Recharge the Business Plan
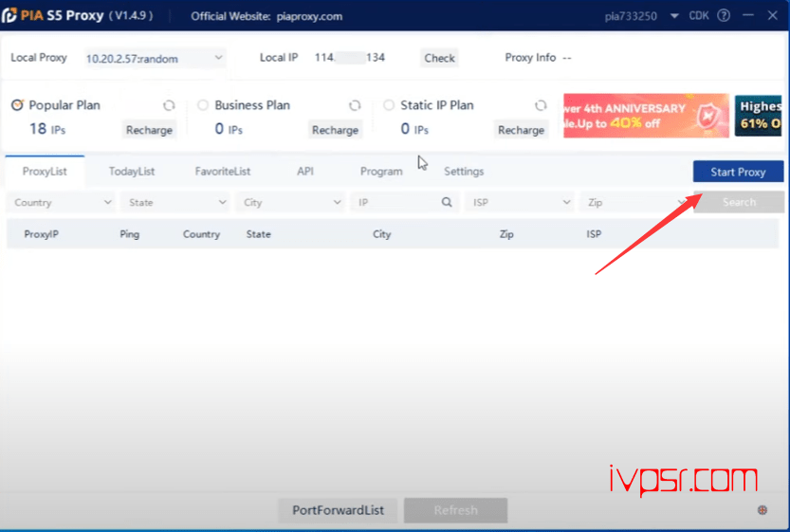 [335, 130]
